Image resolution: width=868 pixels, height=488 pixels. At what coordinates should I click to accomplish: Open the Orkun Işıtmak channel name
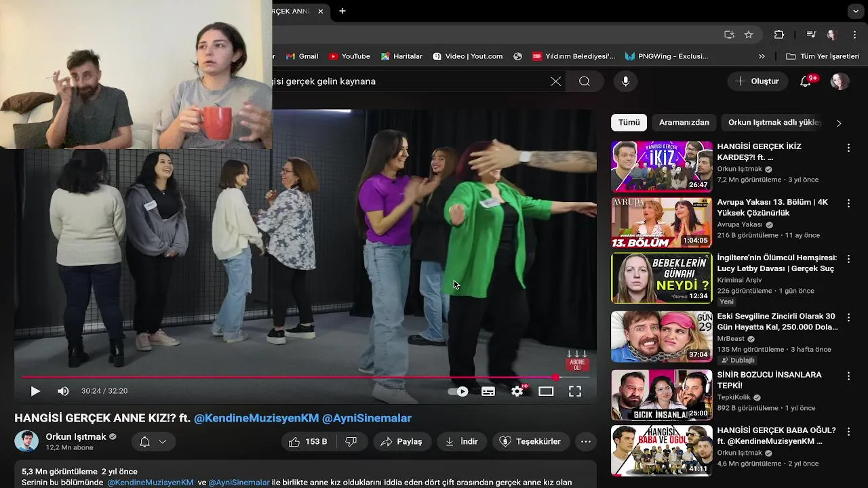point(77,436)
